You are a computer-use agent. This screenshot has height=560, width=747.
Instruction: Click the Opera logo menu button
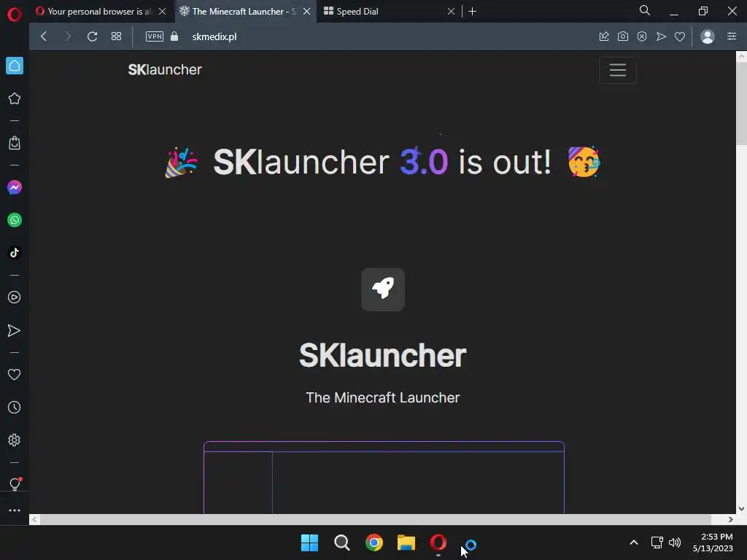click(15, 15)
